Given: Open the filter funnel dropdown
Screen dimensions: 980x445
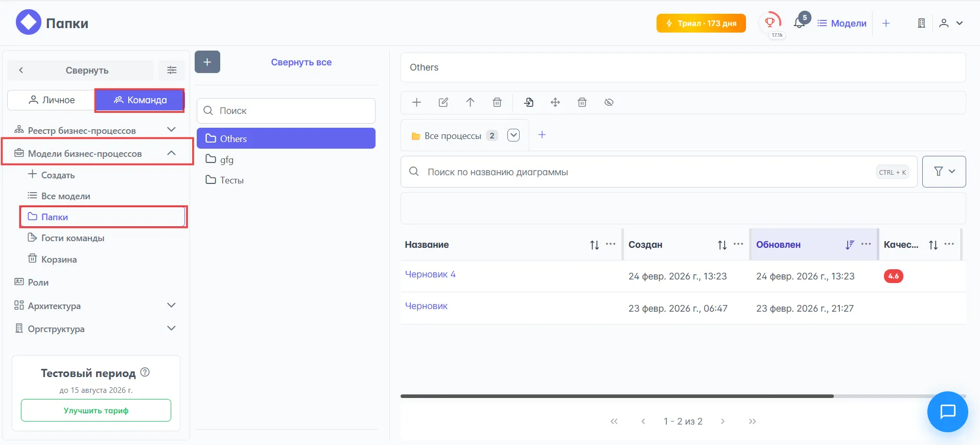Looking at the screenshot, I should 943,172.
